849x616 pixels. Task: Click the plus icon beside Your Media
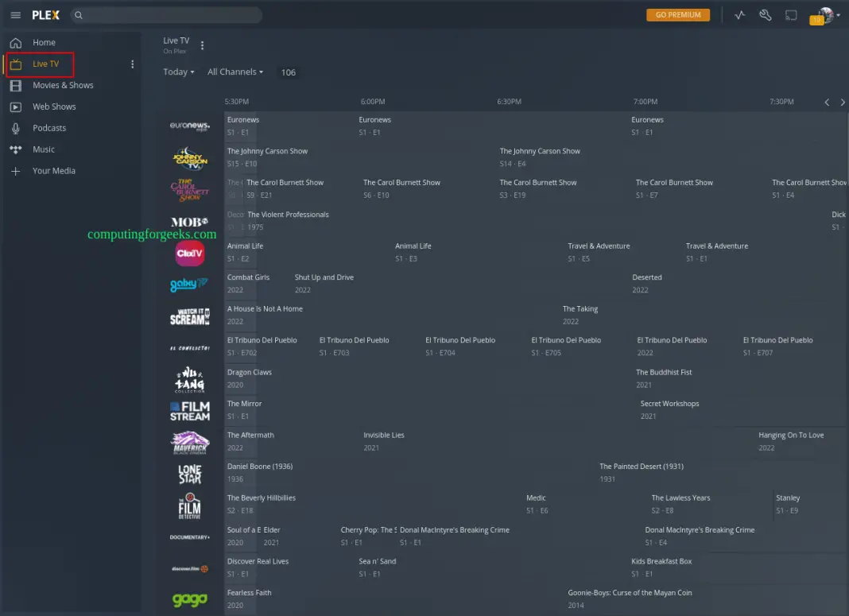(x=17, y=170)
